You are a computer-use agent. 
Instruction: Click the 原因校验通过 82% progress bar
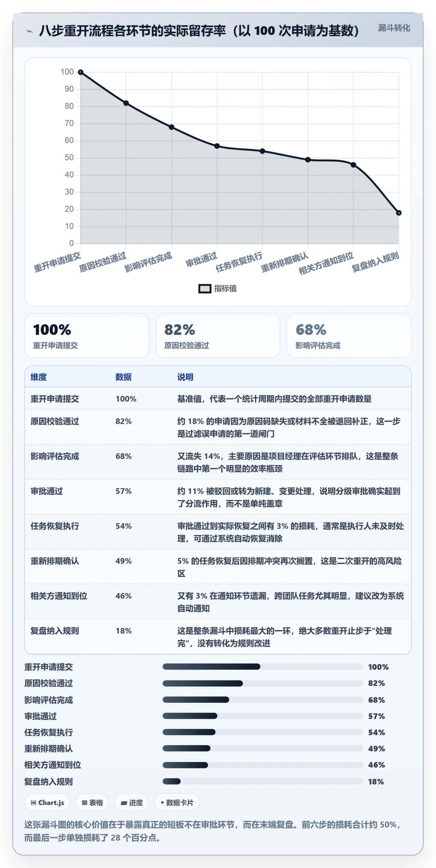(x=263, y=684)
